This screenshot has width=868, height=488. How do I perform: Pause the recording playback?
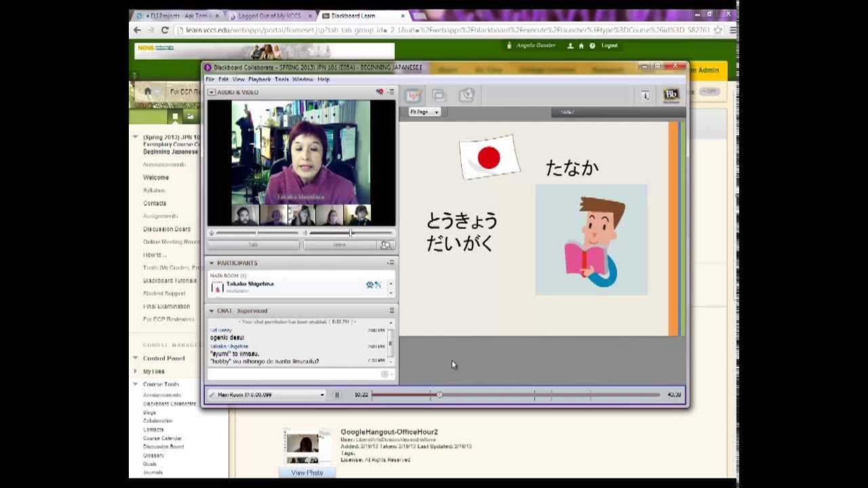337,394
